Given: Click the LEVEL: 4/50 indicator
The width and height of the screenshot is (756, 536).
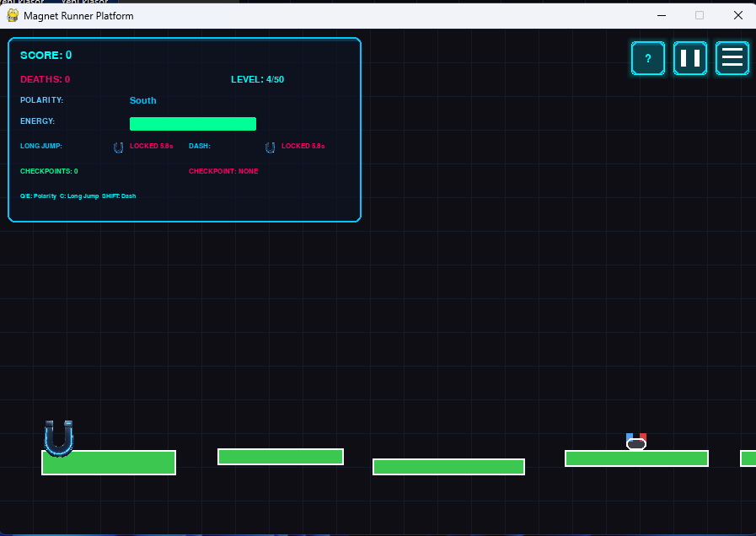Looking at the screenshot, I should 257,79.
